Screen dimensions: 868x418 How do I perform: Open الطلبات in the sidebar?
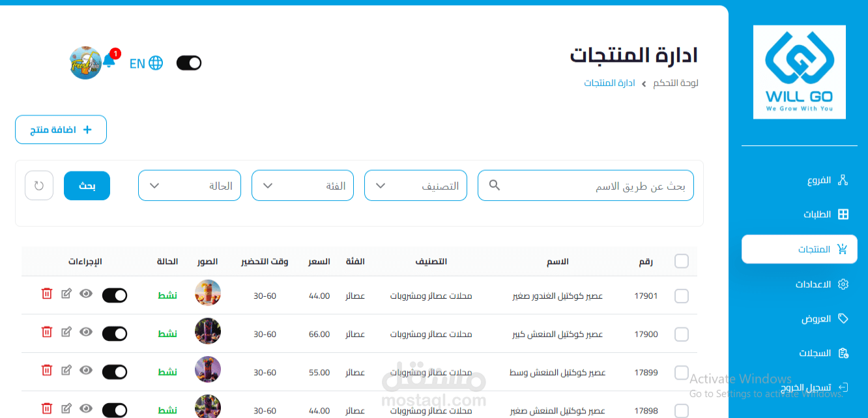(x=800, y=215)
